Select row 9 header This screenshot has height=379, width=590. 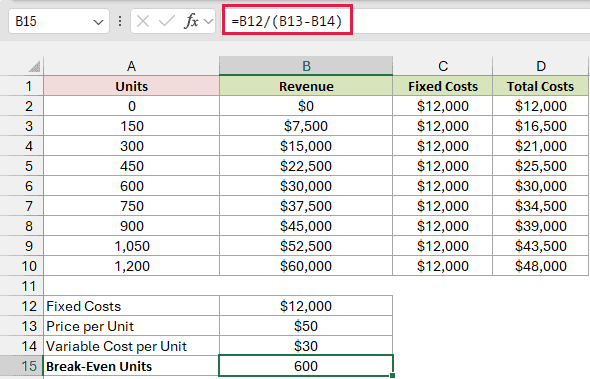tap(21, 246)
